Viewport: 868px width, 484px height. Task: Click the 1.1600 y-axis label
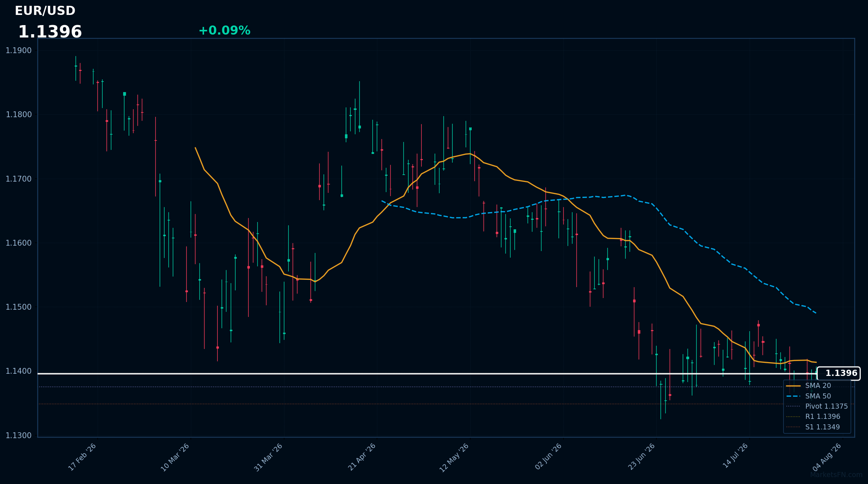(19, 243)
